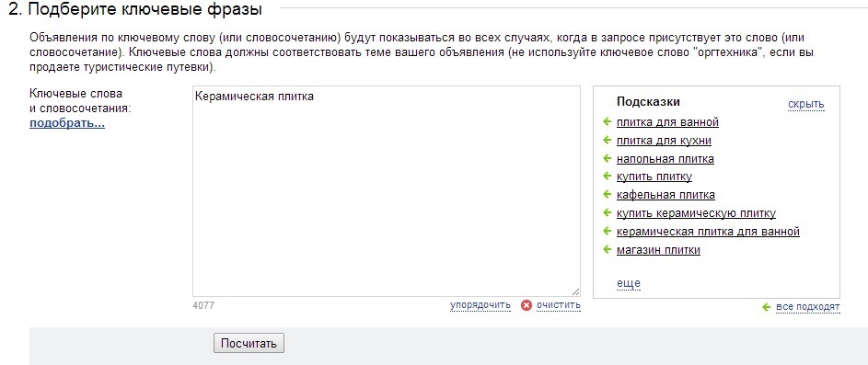Click the red X clear icon
The width and height of the screenshot is (868, 365).
526,305
